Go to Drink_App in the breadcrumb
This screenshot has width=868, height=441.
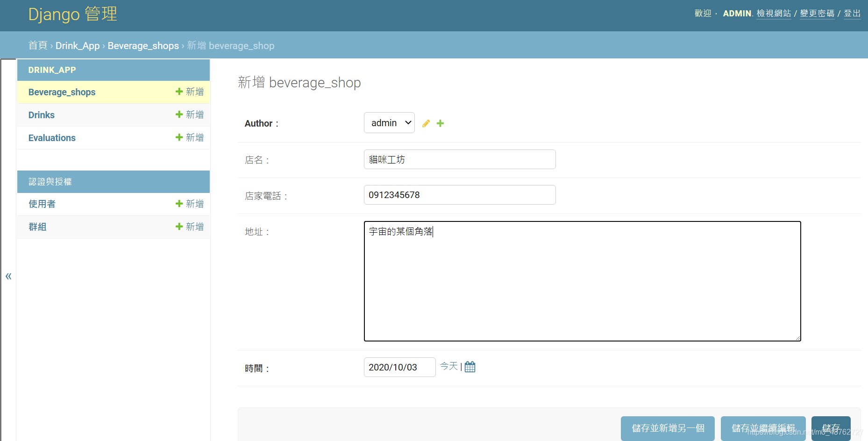click(x=78, y=46)
